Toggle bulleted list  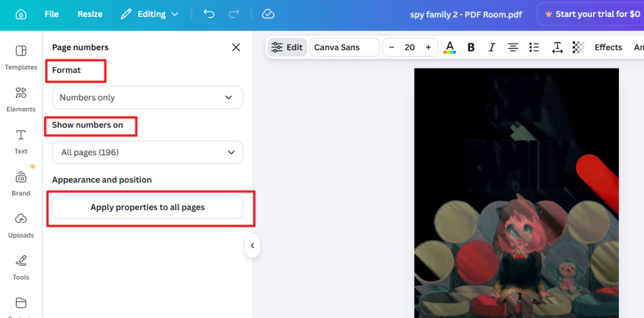[534, 48]
